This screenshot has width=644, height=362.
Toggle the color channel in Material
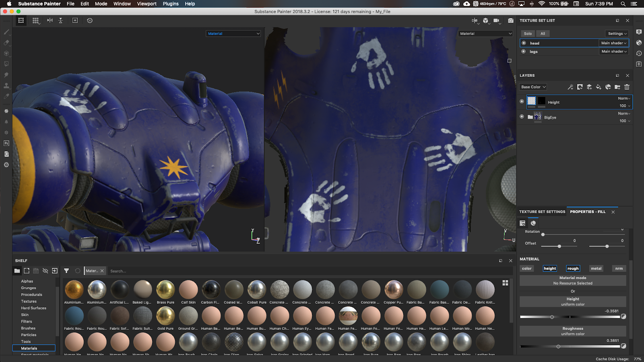pos(527,268)
